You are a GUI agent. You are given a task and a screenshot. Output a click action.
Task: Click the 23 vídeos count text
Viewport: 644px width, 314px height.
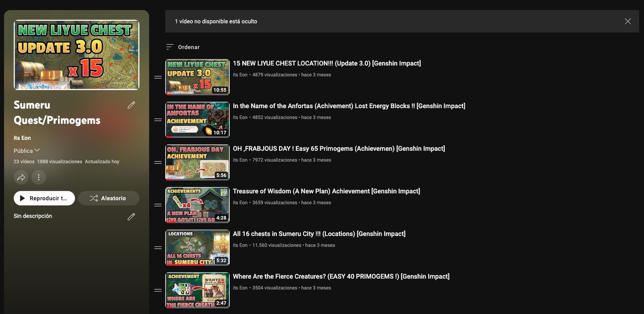point(24,161)
